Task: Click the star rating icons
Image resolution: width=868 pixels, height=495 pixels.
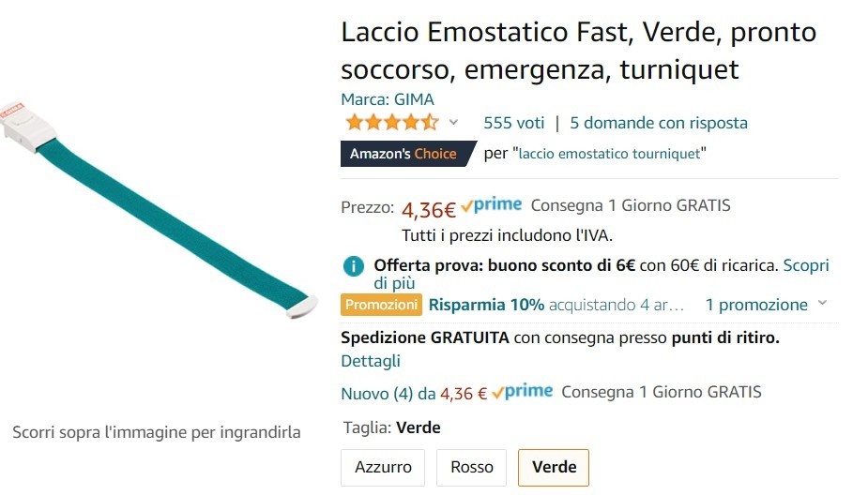Action: point(391,123)
